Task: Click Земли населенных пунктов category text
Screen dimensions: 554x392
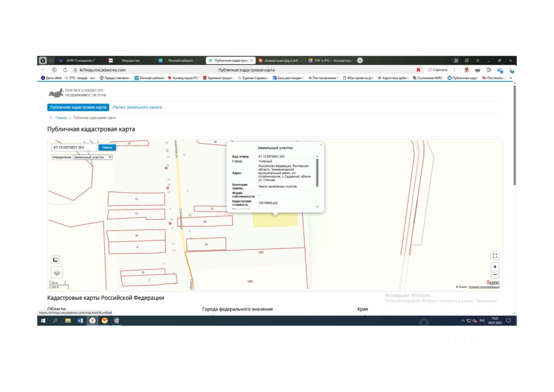Action: (277, 186)
